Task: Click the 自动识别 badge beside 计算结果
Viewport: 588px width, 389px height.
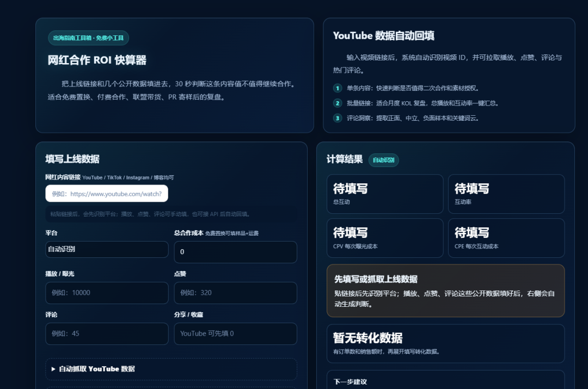Action: coord(384,160)
